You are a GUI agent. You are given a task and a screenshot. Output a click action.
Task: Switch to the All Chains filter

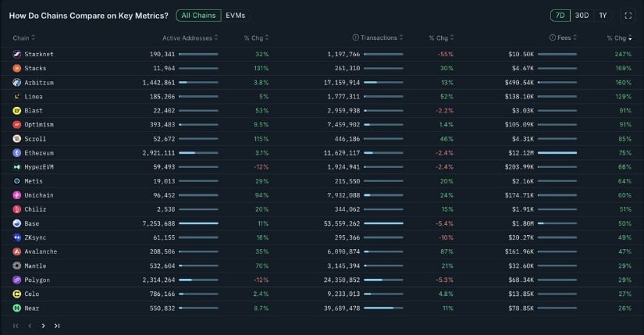point(198,16)
